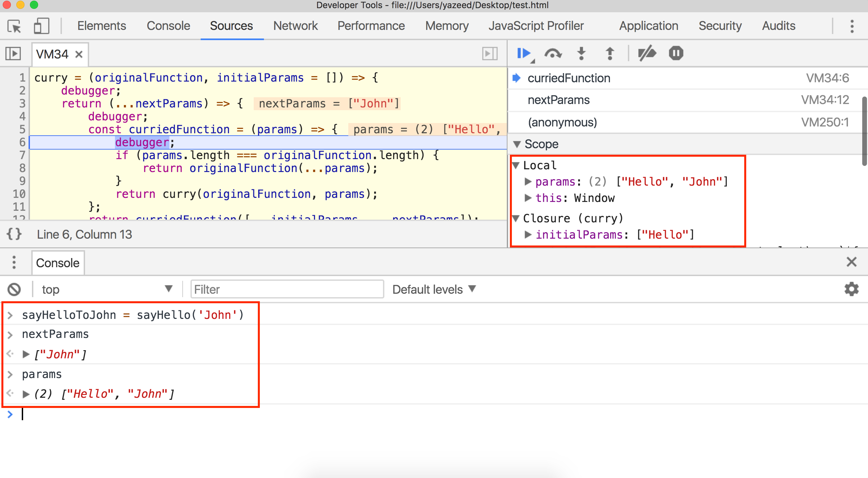Pause on exceptions icon
This screenshot has width=868, height=478.
pos(675,53)
